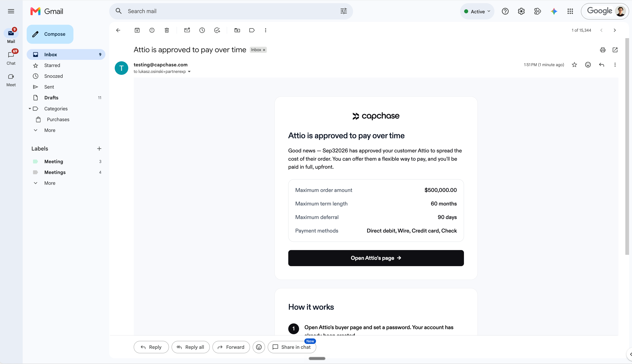Click the Reply all button
Screen dimensions: 632x364
coord(190,347)
